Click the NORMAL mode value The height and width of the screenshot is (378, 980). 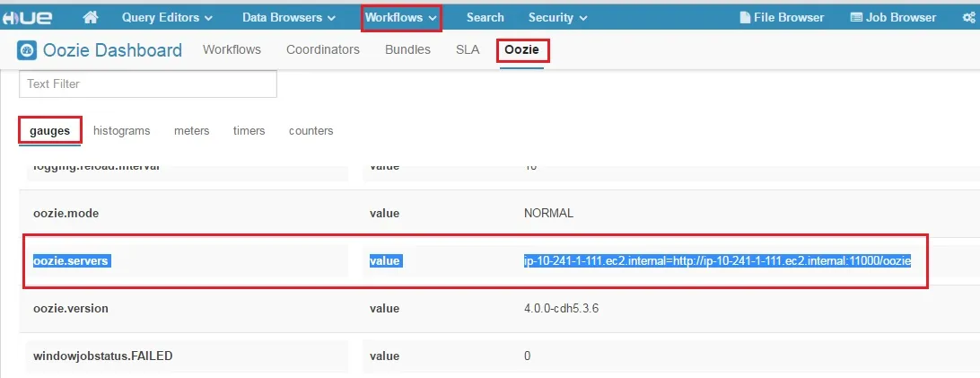point(548,213)
